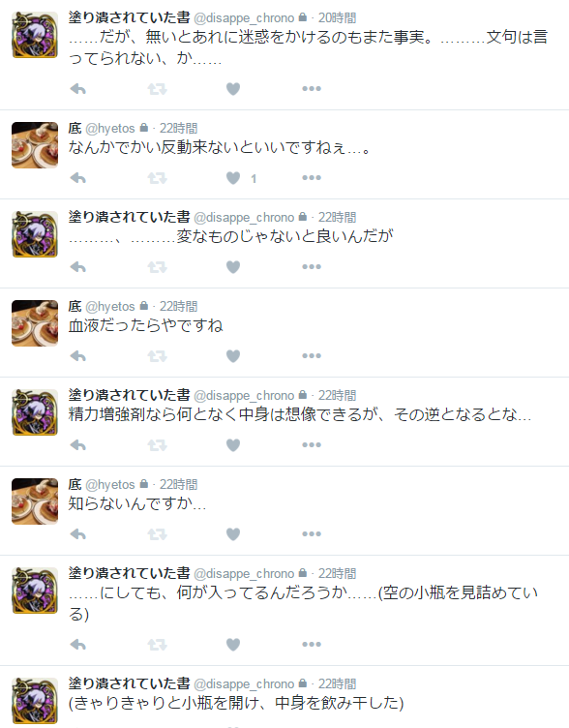Retweet the topmost tweet ending 文句は言ってられない

click(157, 89)
